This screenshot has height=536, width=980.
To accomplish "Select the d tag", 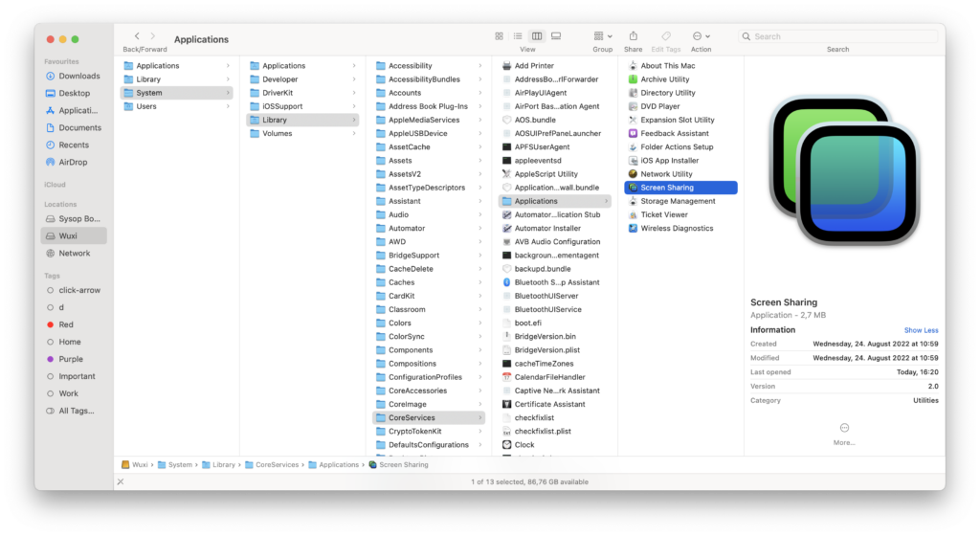I will point(74,307).
